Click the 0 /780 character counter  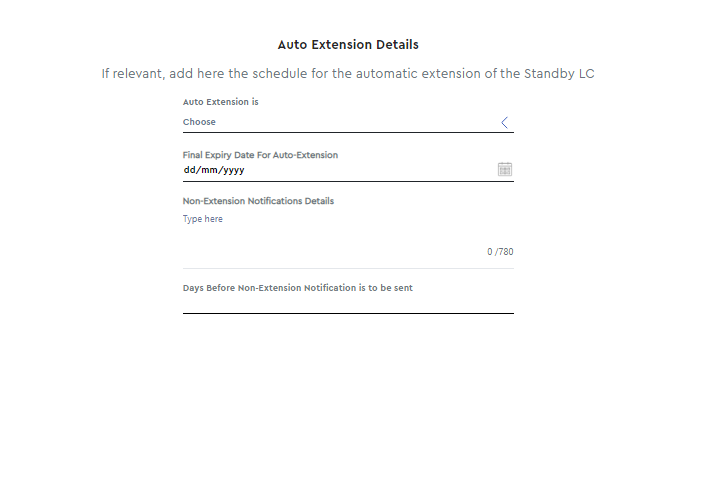[500, 252]
